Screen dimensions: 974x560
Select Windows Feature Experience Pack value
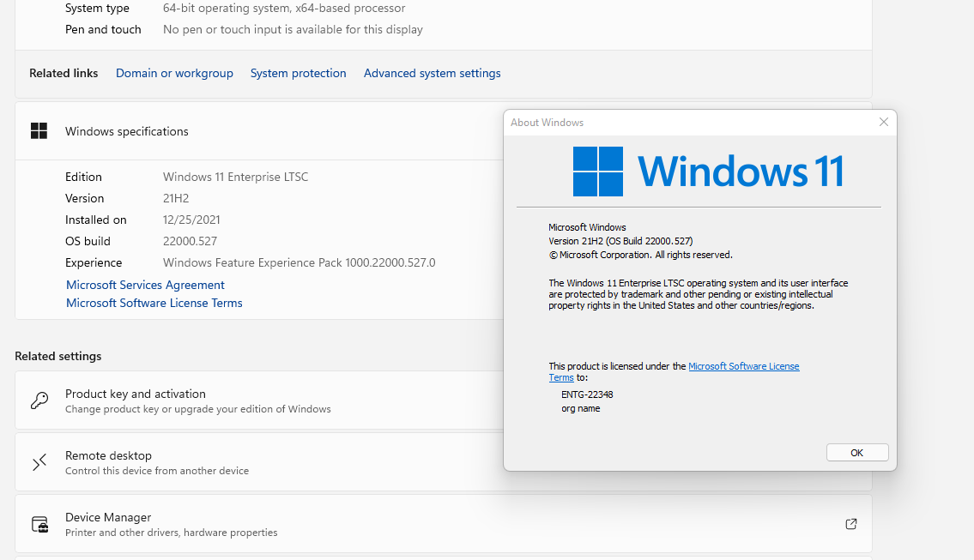(299, 262)
